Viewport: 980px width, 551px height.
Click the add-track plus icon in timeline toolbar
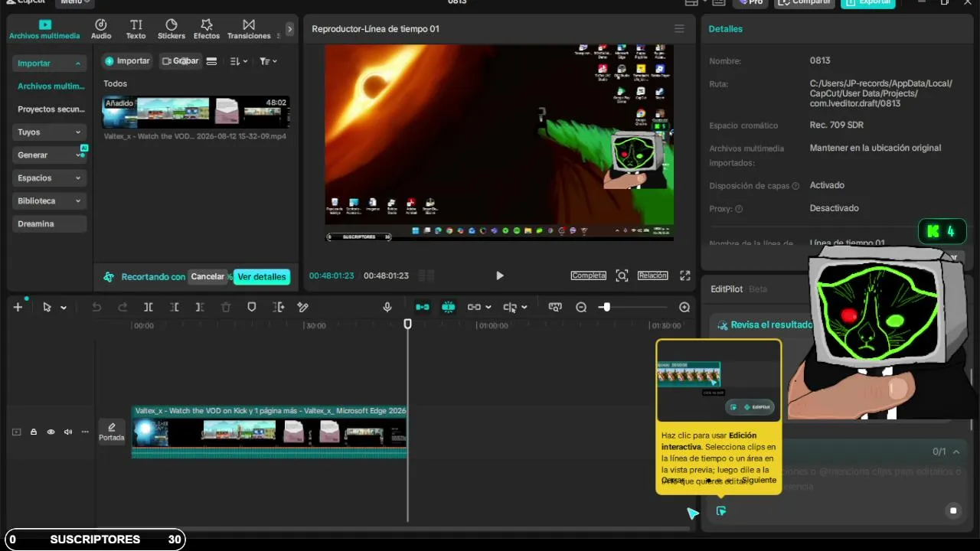pos(18,307)
